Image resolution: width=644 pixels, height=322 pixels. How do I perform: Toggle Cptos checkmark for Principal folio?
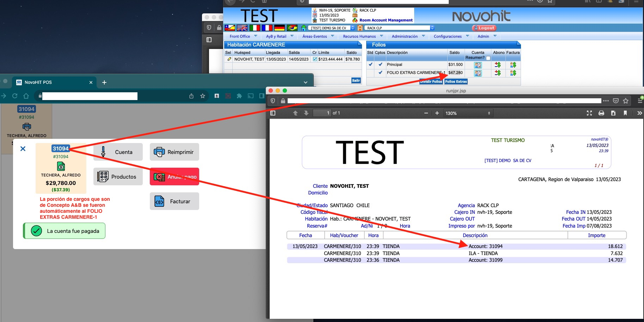[380, 64]
